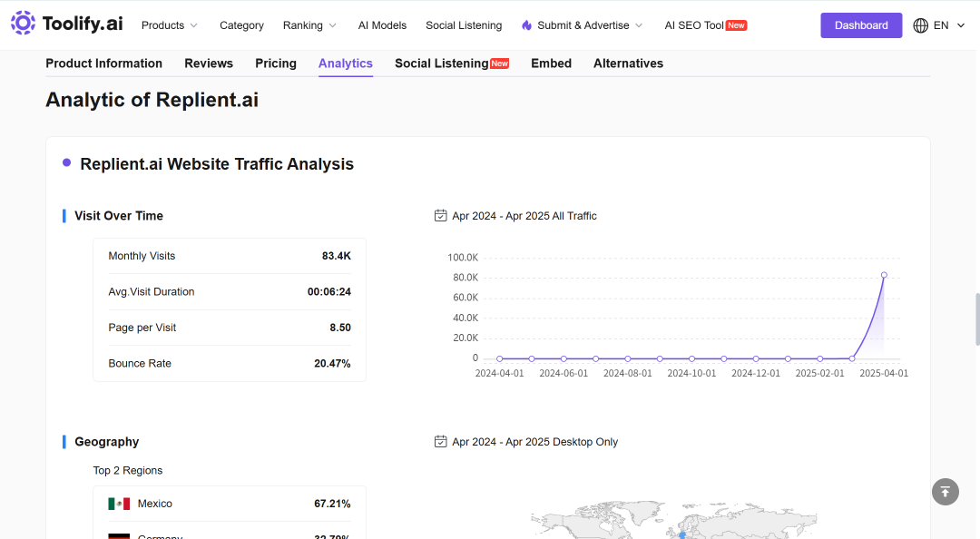Click the Mexico percentage 67.21%
980x539 pixels.
pos(332,504)
